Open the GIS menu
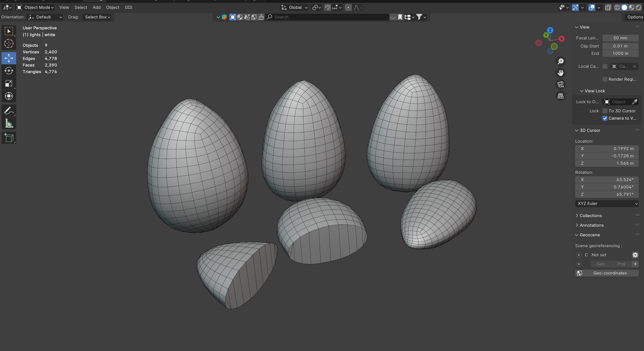644x351 pixels. click(x=128, y=7)
